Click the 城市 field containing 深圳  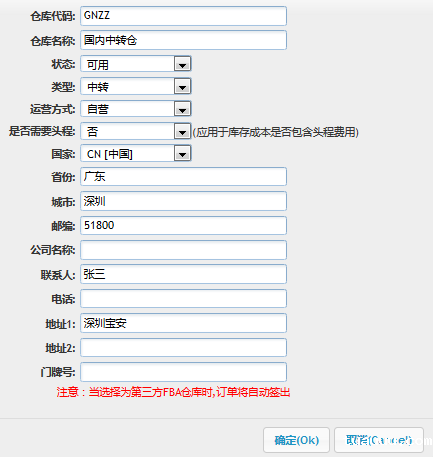(x=183, y=201)
